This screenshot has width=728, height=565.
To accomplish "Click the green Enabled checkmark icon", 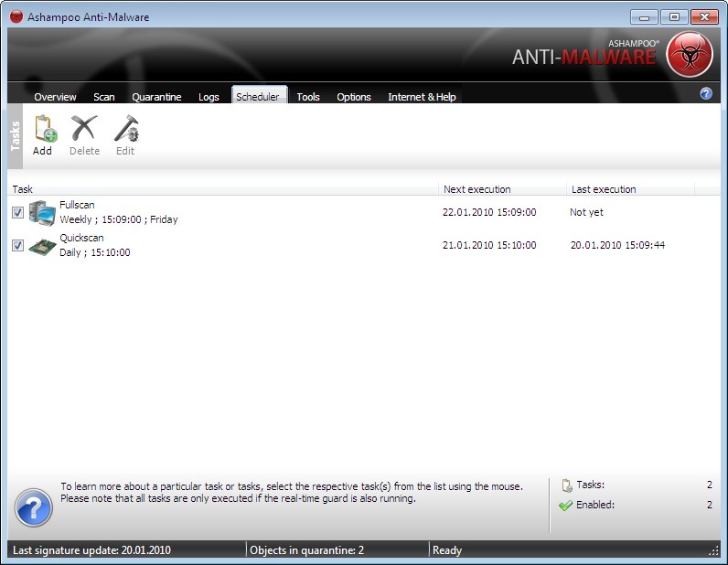I will (565, 505).
